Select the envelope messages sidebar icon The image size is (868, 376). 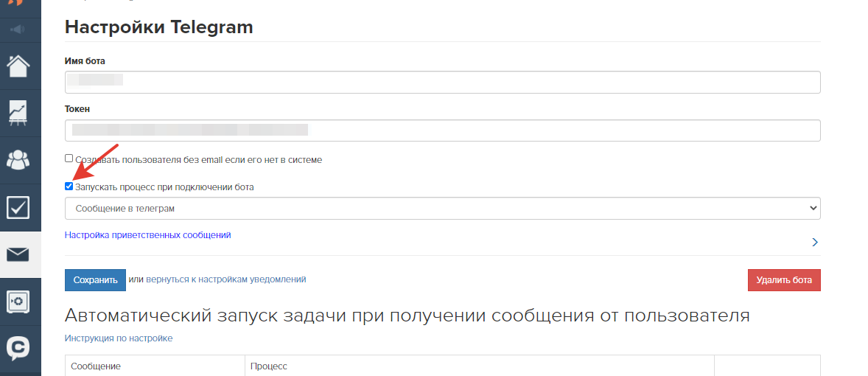pyautogui.click(x=18, y=255)
